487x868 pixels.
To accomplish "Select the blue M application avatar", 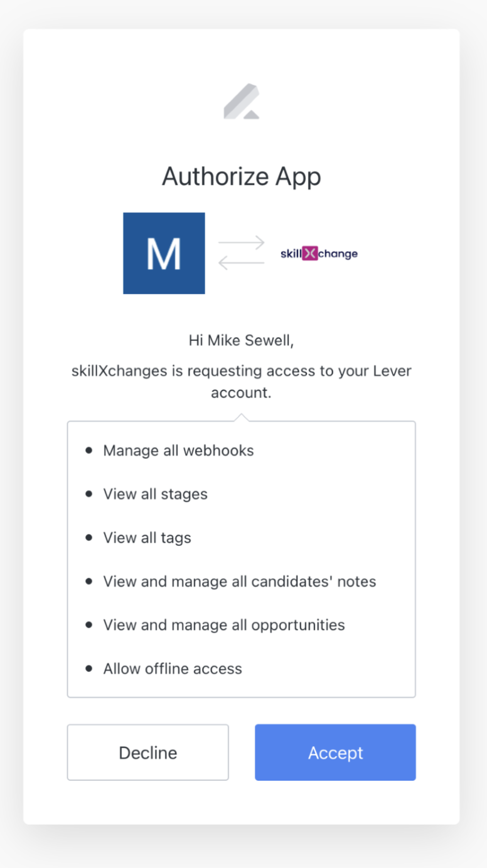I will click(x=164, y=253).
